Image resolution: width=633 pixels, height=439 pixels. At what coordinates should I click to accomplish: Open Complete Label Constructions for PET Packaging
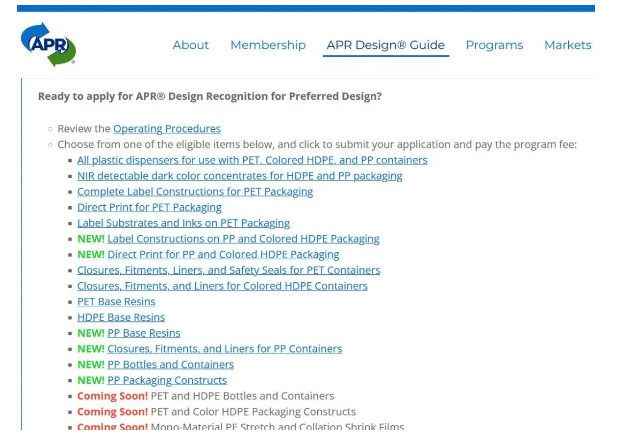coord(195,191)
